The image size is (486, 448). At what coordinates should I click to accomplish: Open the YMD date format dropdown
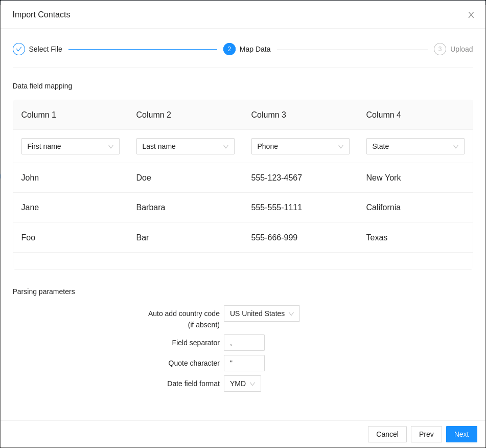[242, 384]
